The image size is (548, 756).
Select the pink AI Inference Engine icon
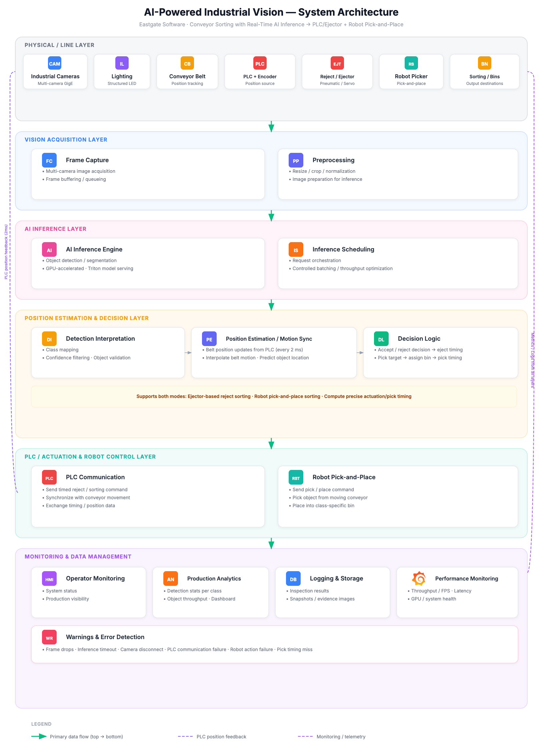coord(49,250)
